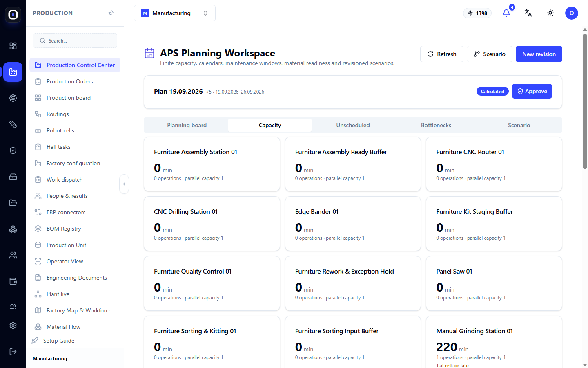Click the app logo icon in left rail
This screenshot has width=588, height=368.
[13, 15]
